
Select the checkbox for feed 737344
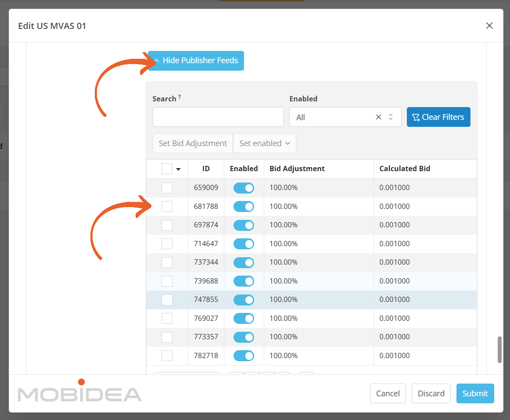[x=167, y=262]
